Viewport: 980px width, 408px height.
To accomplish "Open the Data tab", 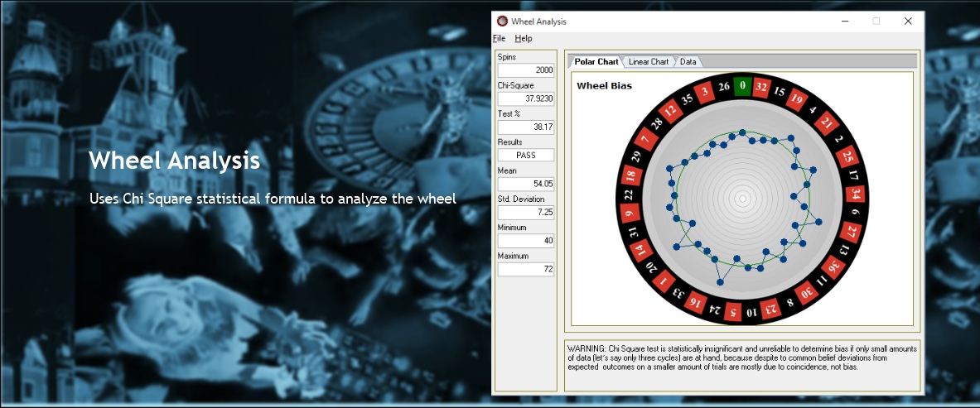I will click(x=688, y=62).
